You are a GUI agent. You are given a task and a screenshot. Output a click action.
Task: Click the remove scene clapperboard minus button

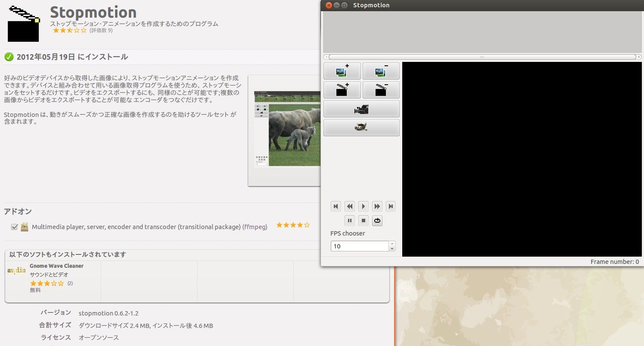(381, 90)
